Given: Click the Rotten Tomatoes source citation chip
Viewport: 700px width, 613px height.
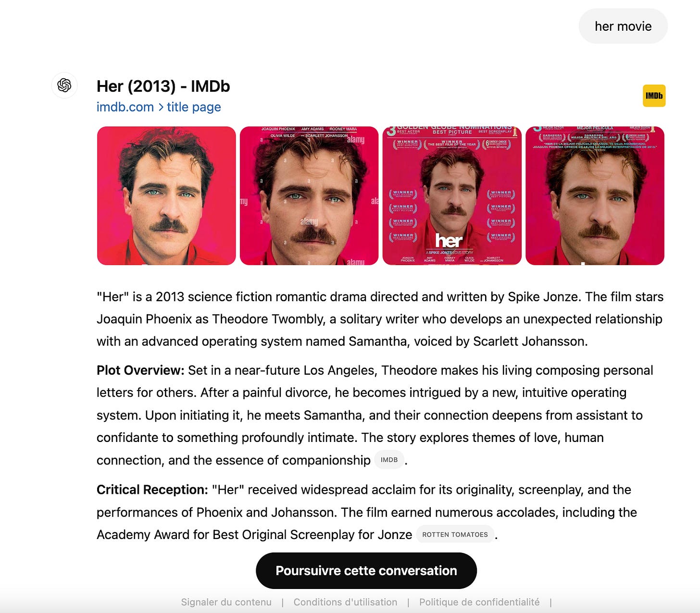Looking at the screenshot, I should [x=455, y=534].
